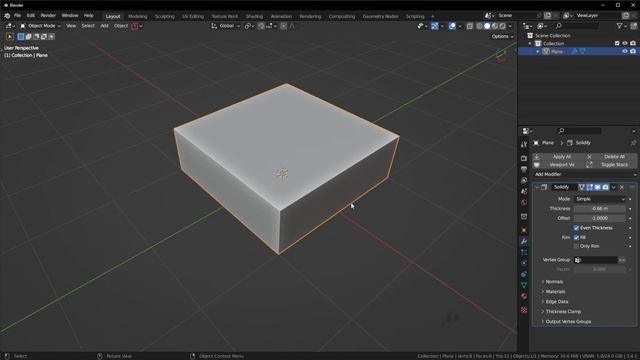This screenshot has width=640, height=360.
Task: Switch to material preview shading
Action: click(x=495, y=26)
